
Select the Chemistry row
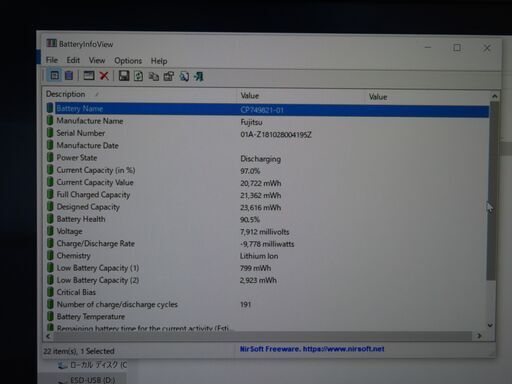(268, 256)
